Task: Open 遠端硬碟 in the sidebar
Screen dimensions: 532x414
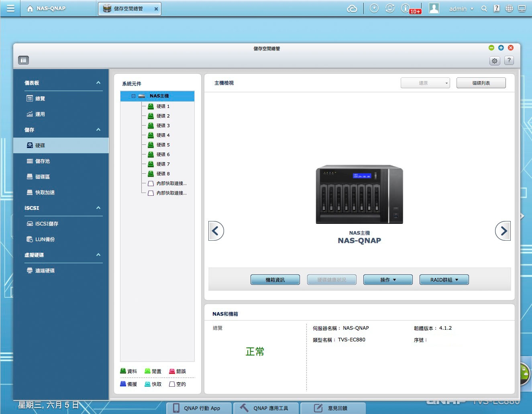Action: tap(61, 270)
